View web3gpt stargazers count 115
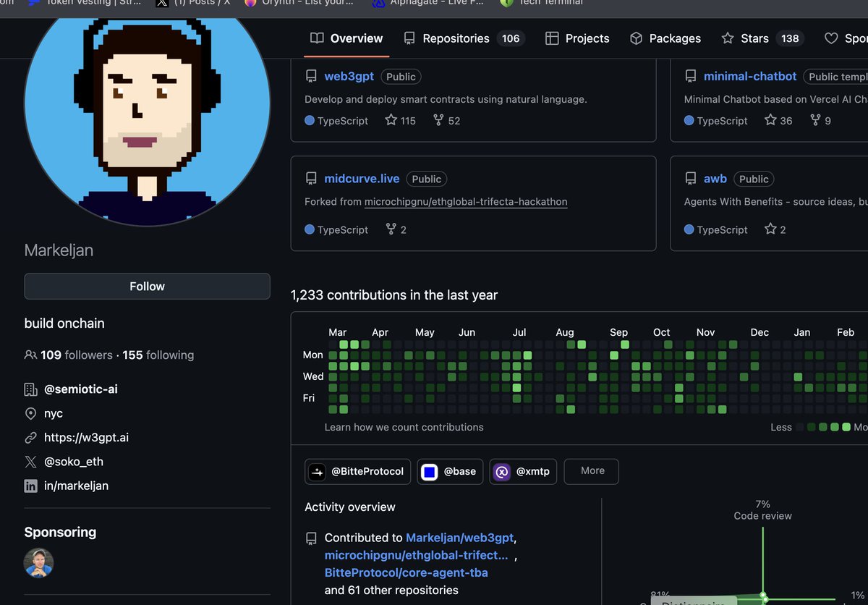The width and height of the screenshot is (868, 605). 401,121
